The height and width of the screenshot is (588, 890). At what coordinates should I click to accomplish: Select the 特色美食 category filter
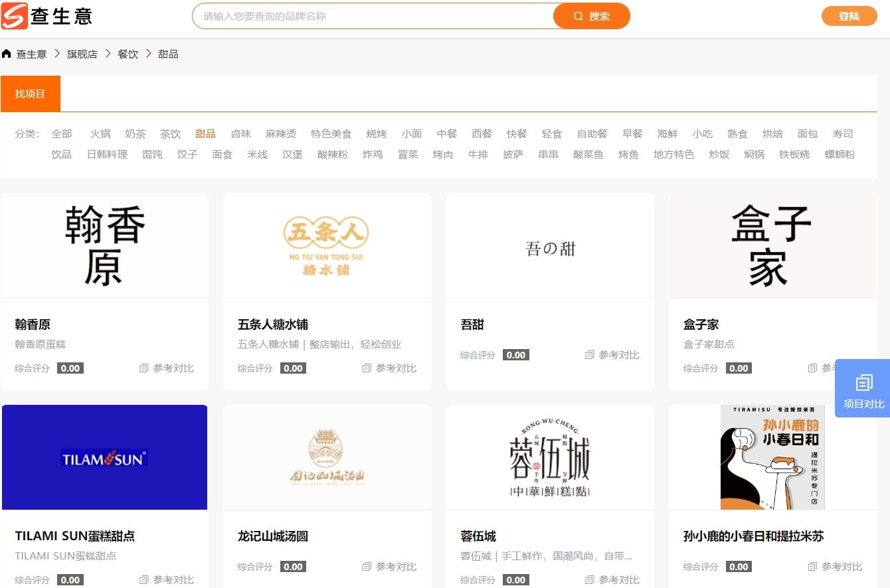pyautogui.click(x=331, y=134)
